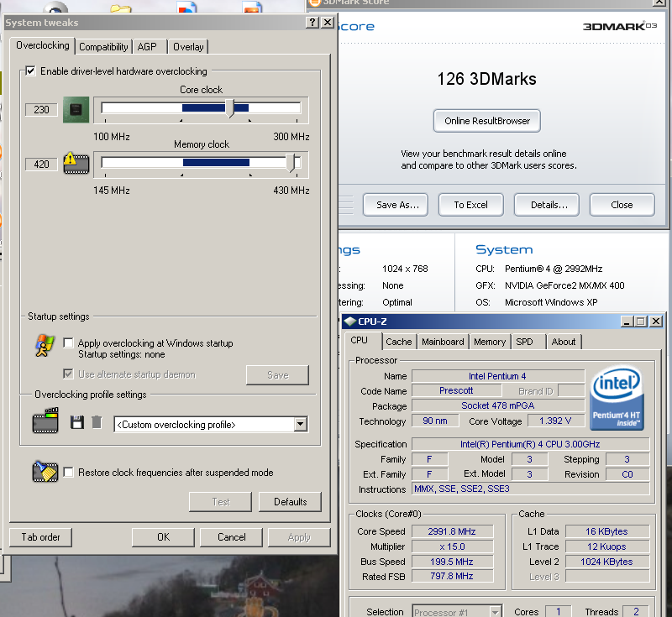Click the Bus Speed value 199.5 MHz
This screenshot has width=672, height=617.
click(x=453, y=562)
